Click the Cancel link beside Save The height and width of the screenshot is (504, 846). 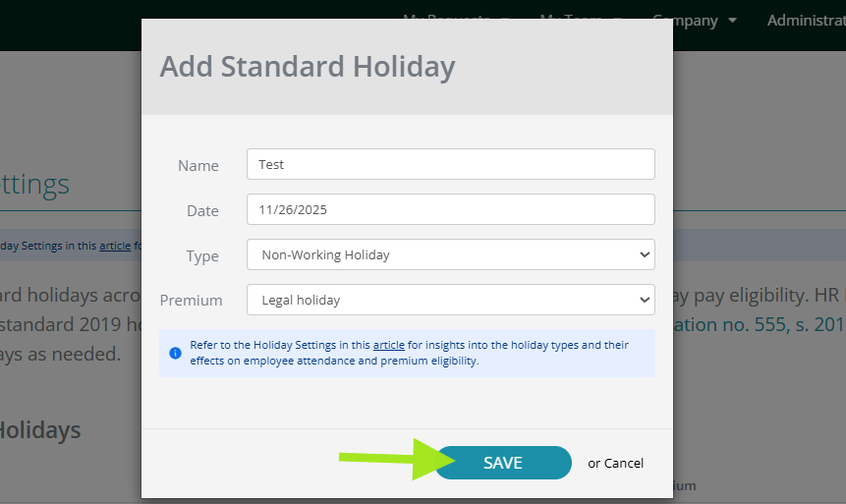click(x=624, y=463)
